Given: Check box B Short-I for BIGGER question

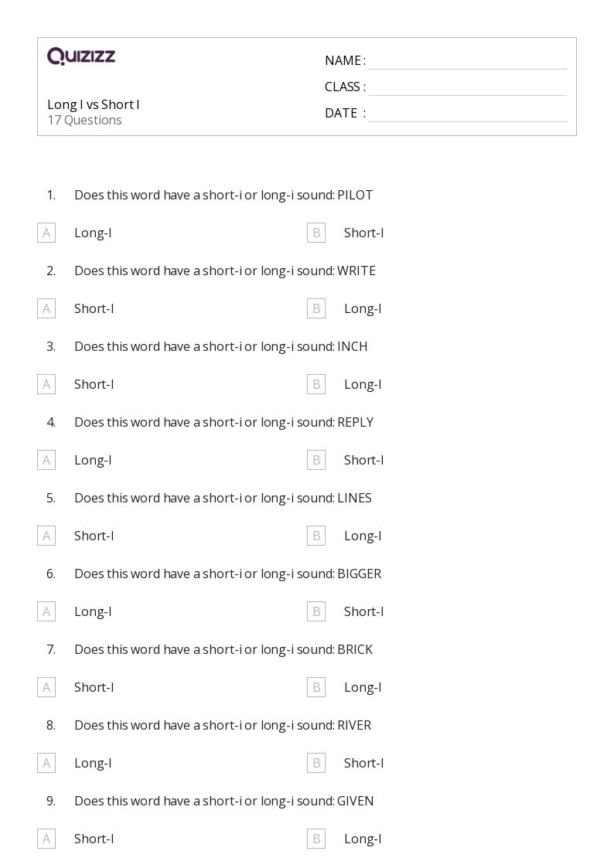Looking at the screenshot, I should pos(316,611).
